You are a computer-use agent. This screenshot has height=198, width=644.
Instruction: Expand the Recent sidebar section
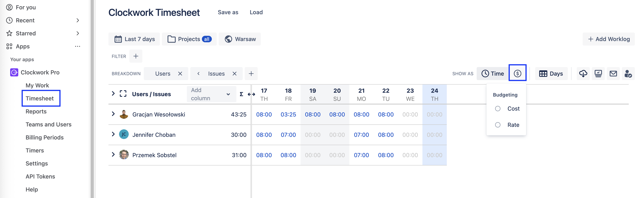click(x=78, y=20)
